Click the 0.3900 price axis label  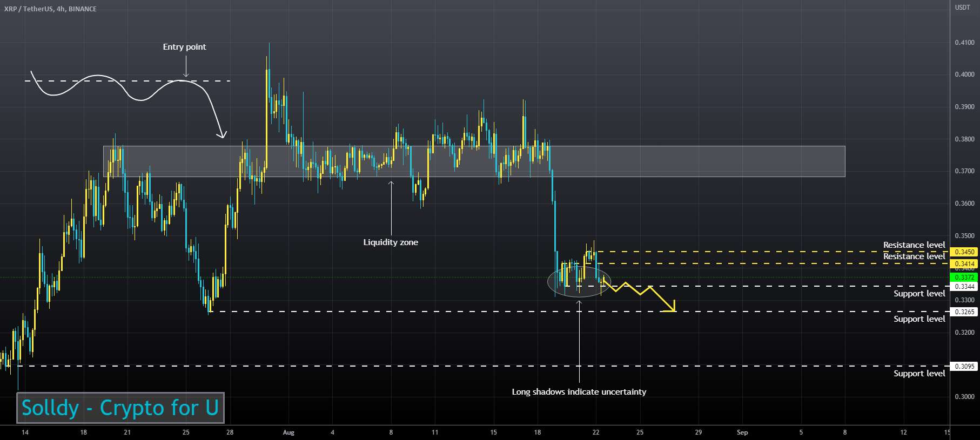point(964,107)
